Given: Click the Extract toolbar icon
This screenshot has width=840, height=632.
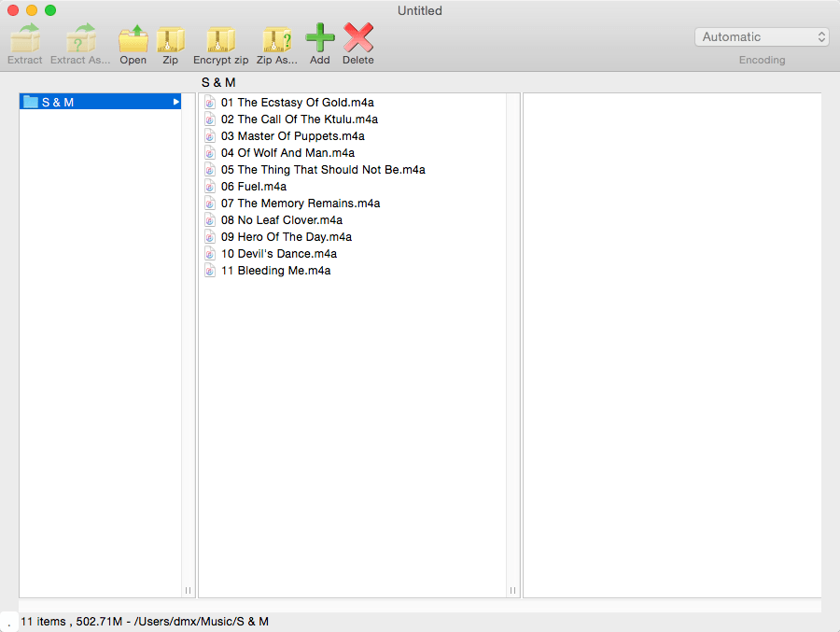Looking at the screenshot, I should pos(24,38).
